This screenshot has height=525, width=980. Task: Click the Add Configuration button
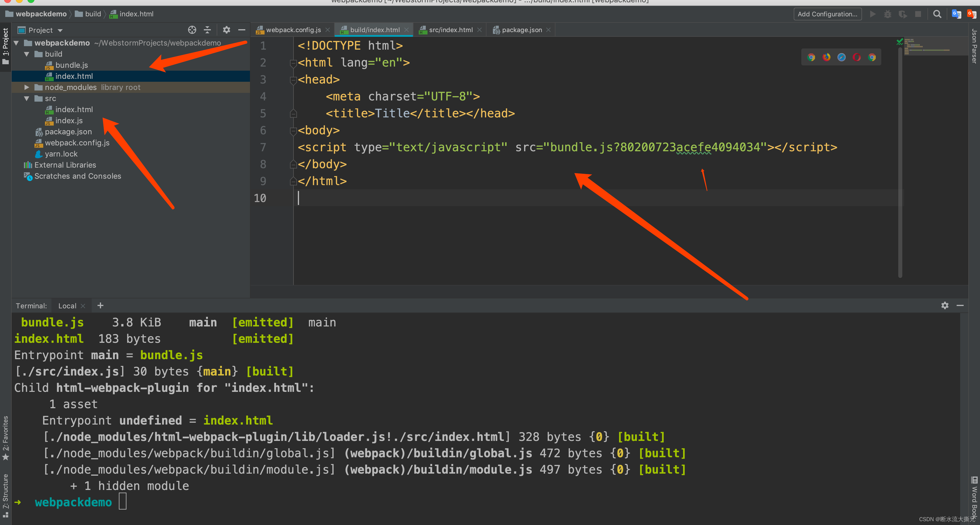coord(828,14)
